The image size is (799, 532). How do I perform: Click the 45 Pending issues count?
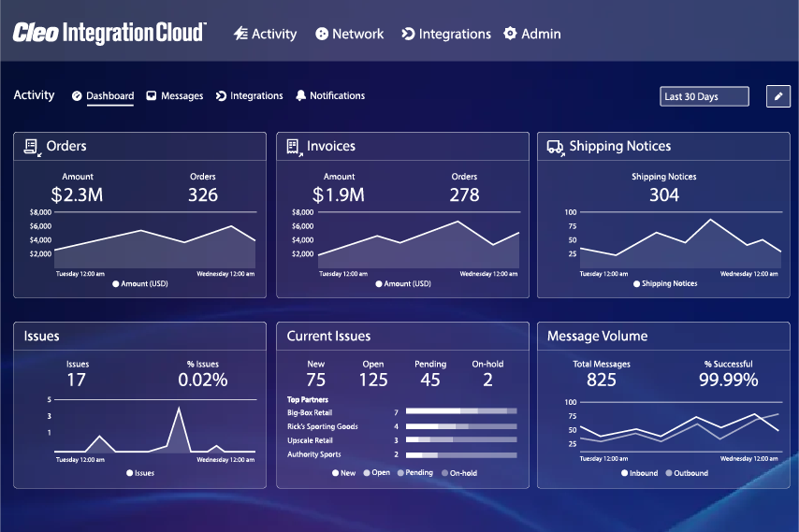[x=430, y=380]
